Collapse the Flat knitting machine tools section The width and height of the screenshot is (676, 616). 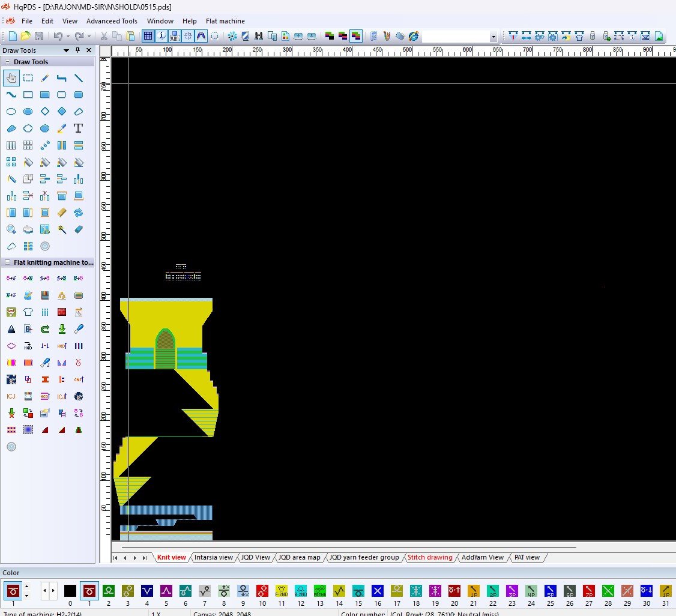coord(8,262)
